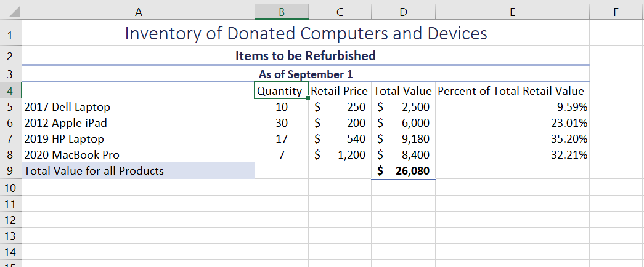This screenshot has width=644, height=267.
Task: Click the '2012 Apple iPad' cell
Action: pos(139,122)
